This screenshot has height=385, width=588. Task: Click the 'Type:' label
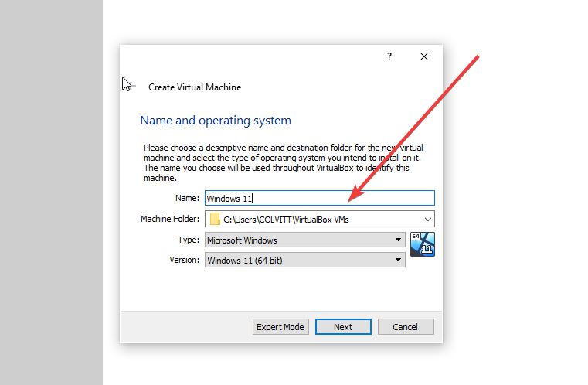click(189, 240)
